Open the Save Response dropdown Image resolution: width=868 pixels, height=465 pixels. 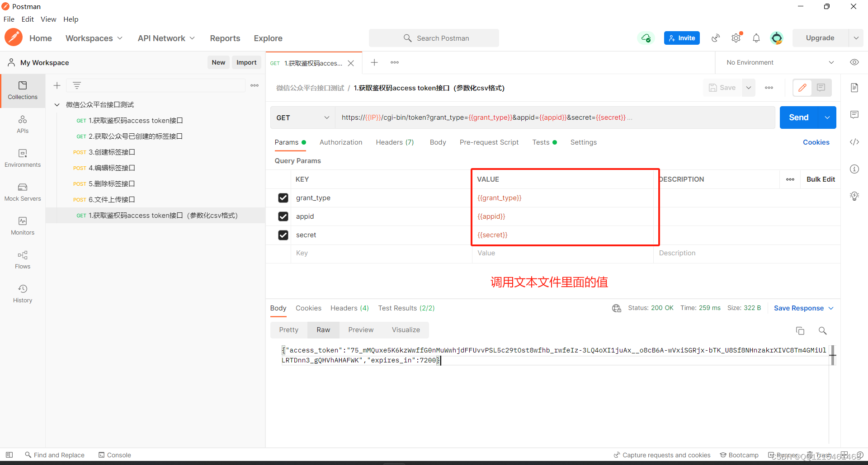click(x=804, y=308)
